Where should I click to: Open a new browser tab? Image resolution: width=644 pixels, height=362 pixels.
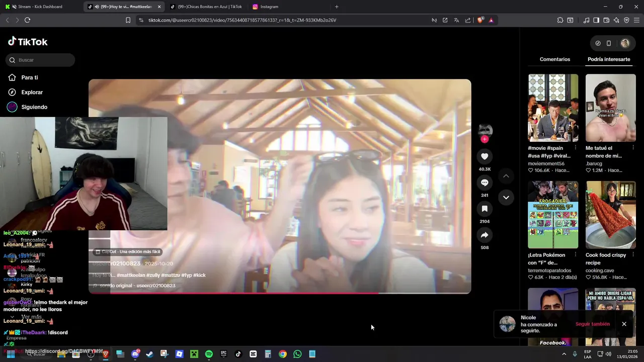337,7
